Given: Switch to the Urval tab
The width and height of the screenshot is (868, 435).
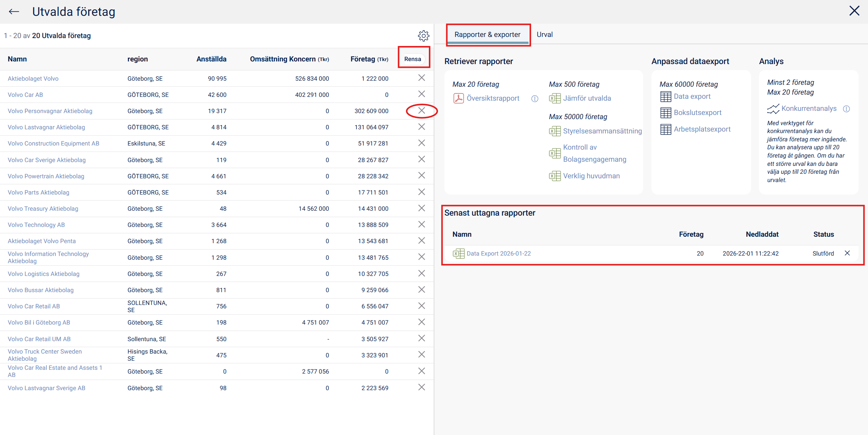Looking at the screenshot, I should [544, 35].
